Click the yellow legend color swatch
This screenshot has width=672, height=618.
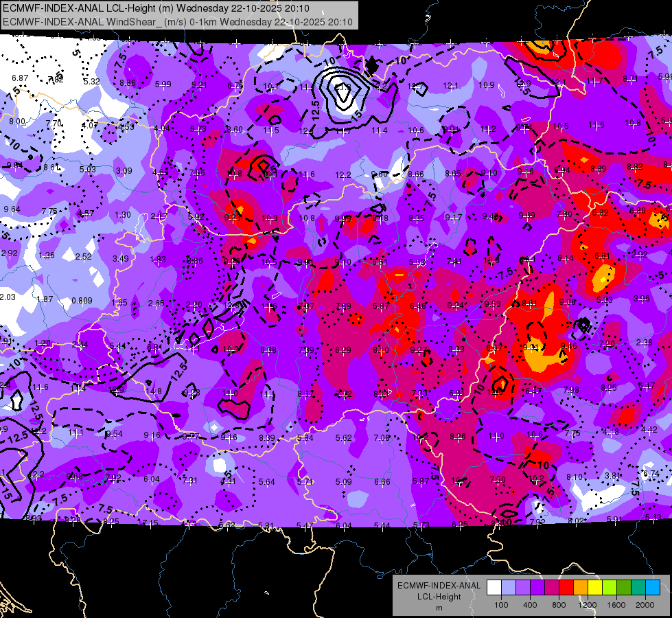[x=595, y=588]
